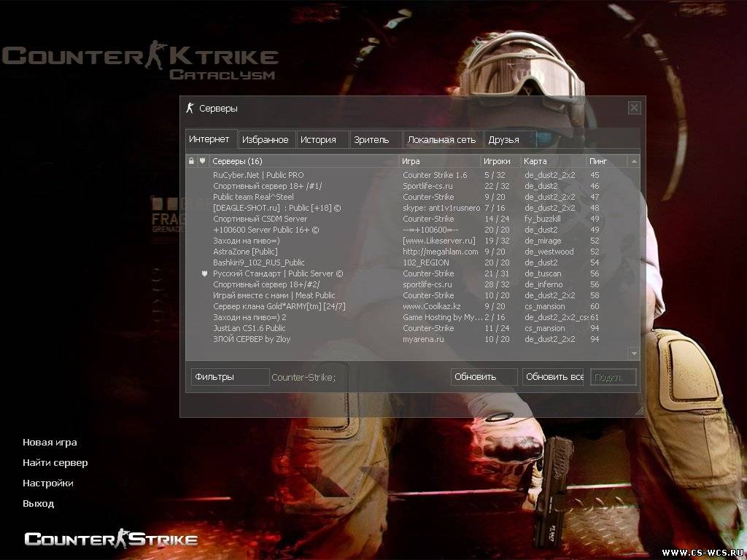The image size is (747, 560).
Task: Click the fy_buzzkill map cell
Action: (543, 219)
